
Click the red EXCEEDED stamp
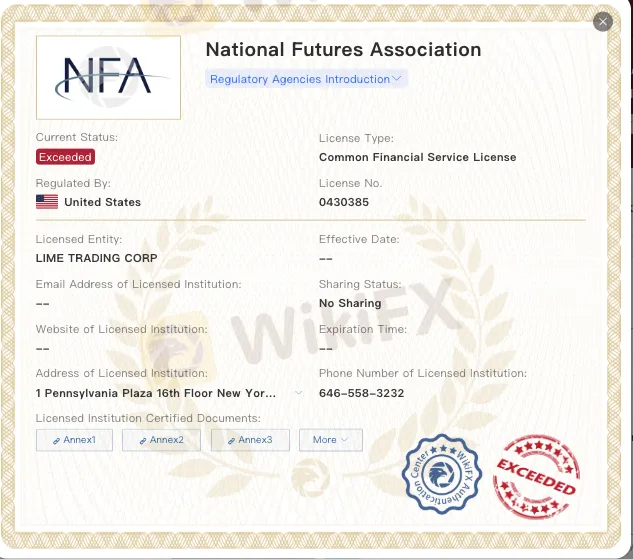pyautogui.click(x=536, y=477)
